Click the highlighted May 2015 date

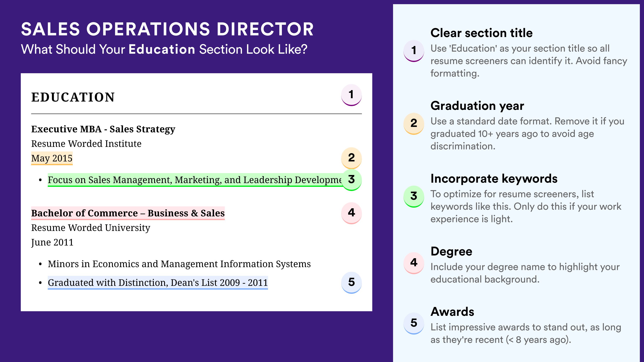(x=52, y=158)
